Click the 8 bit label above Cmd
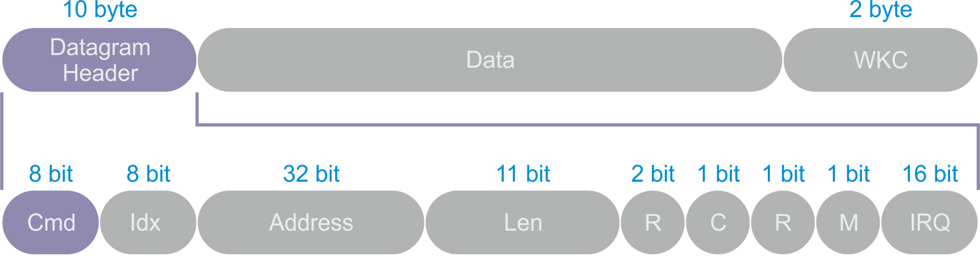 point(51,174)
